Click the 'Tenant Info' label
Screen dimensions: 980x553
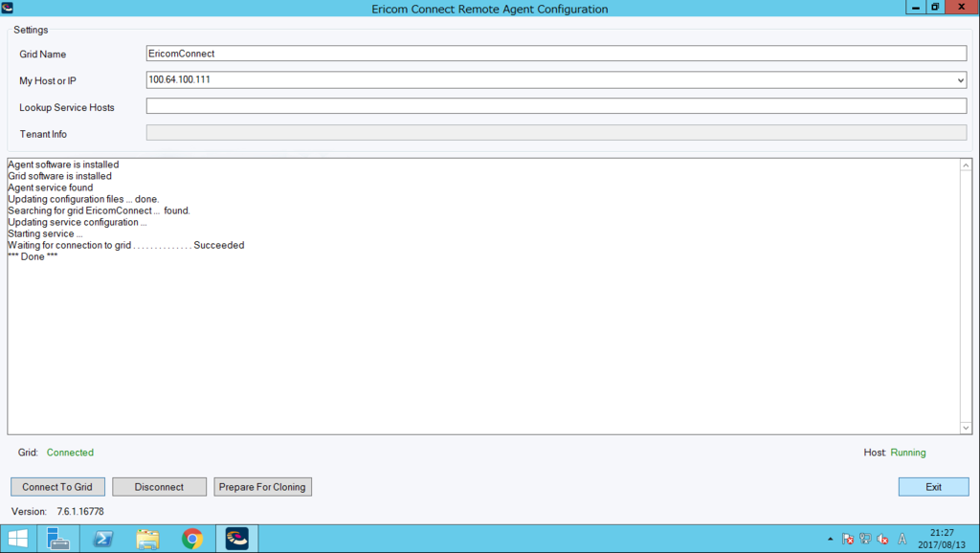43,134
